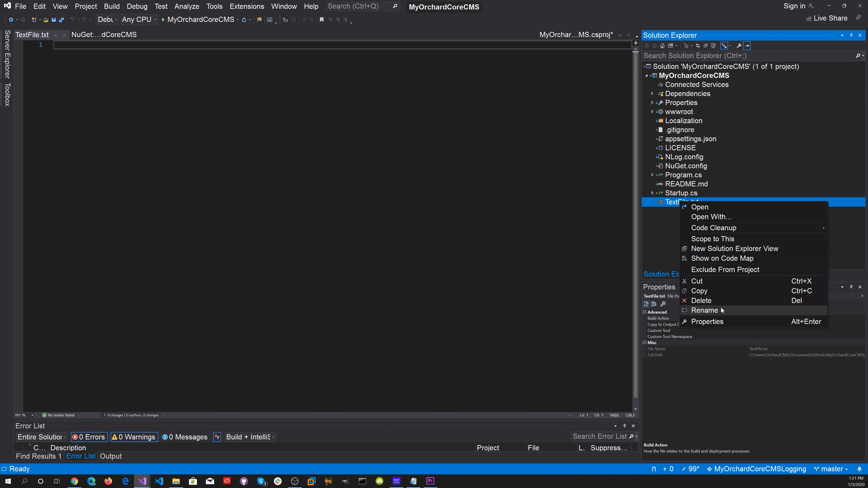This screenshot has height=488, width=868.
Task: Open Visual Studio Code from the taskbar
Action: (159, 481)
